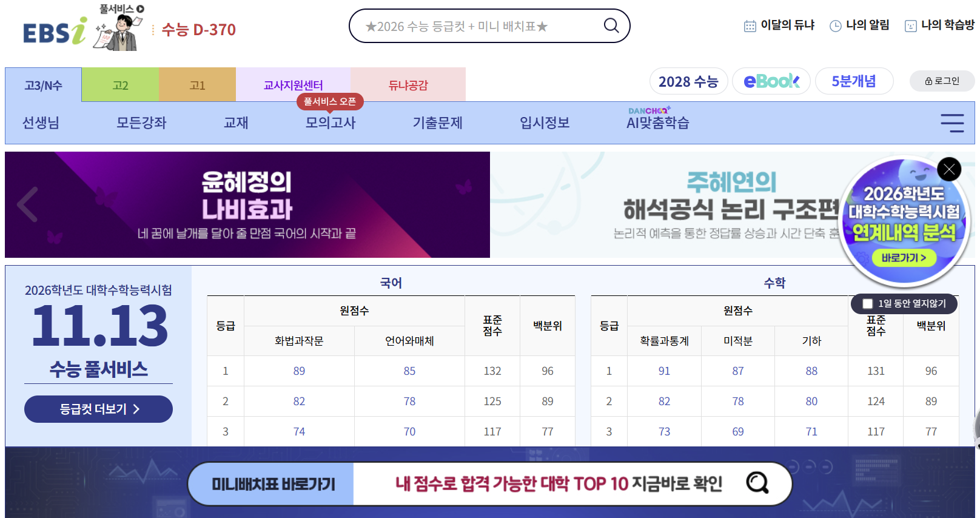980x518 pixels.
Task: Open 나의 알림
Action: (859, 25)
